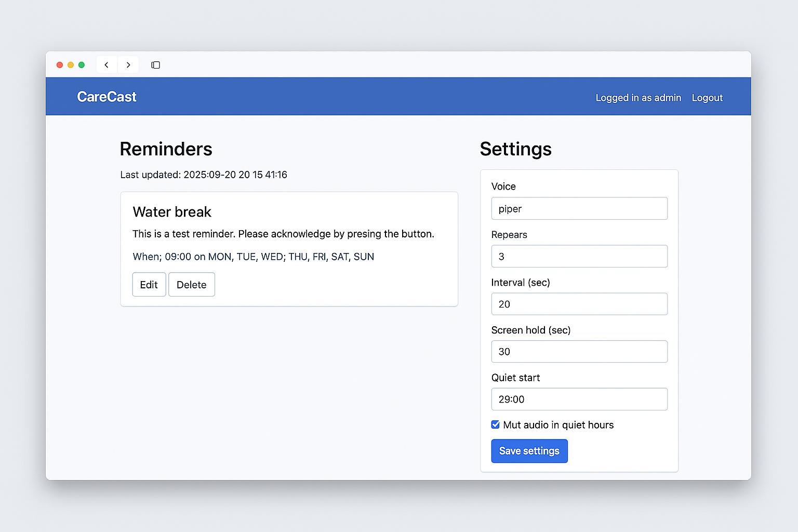This screenshot has height=532, width=798.
Task: Open the sidebar toggle icon
Action: (155, 64)
